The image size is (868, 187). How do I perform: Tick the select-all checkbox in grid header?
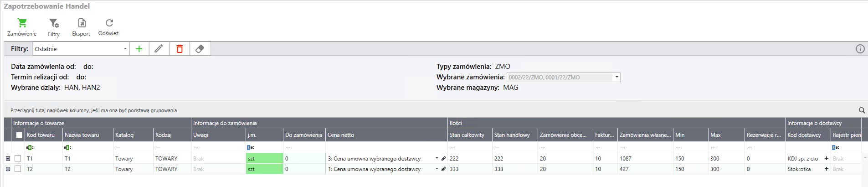click(x=19, y=135)
